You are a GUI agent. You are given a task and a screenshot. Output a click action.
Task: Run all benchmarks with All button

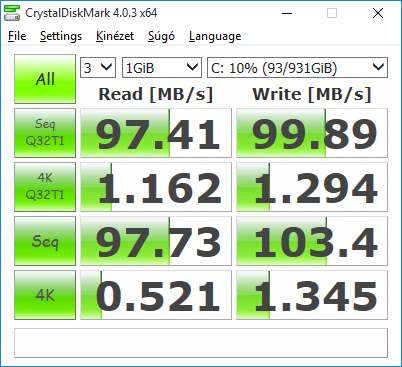(45, 79)
